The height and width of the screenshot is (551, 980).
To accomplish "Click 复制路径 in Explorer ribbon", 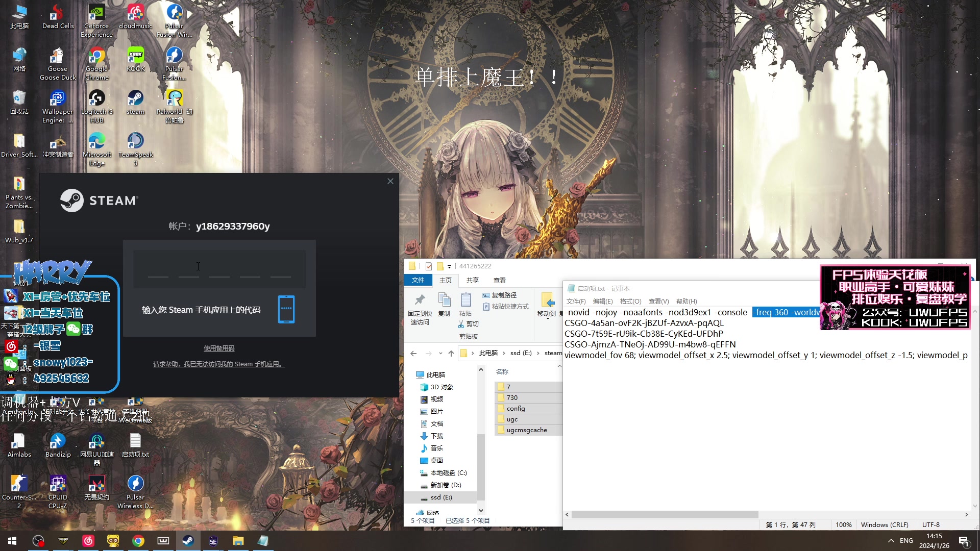I will click(500, 295).
